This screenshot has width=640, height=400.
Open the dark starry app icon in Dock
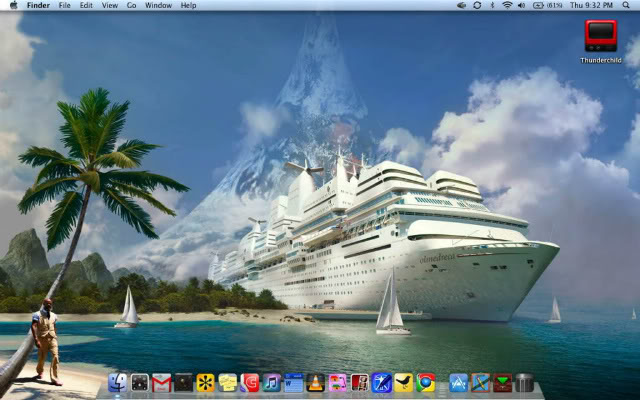183,383
